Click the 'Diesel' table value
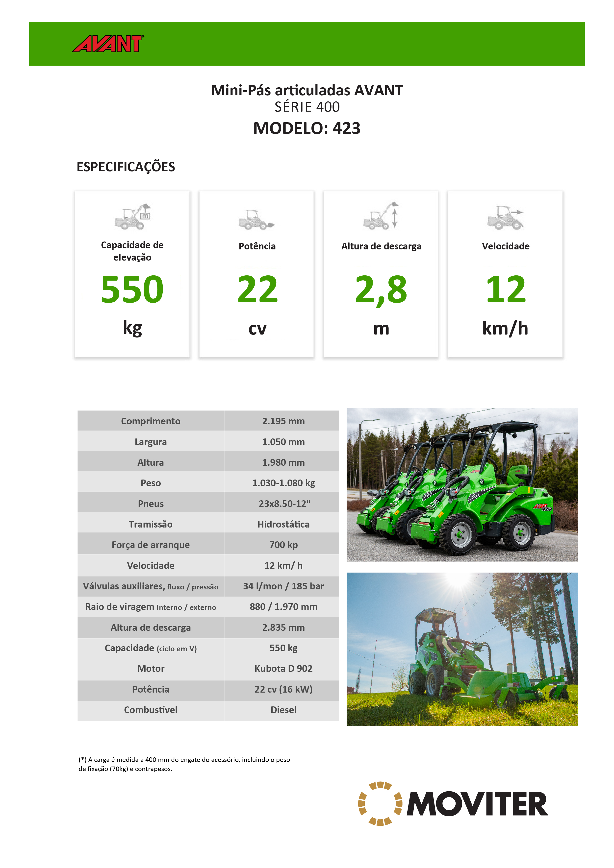 (x=283, y=710)
